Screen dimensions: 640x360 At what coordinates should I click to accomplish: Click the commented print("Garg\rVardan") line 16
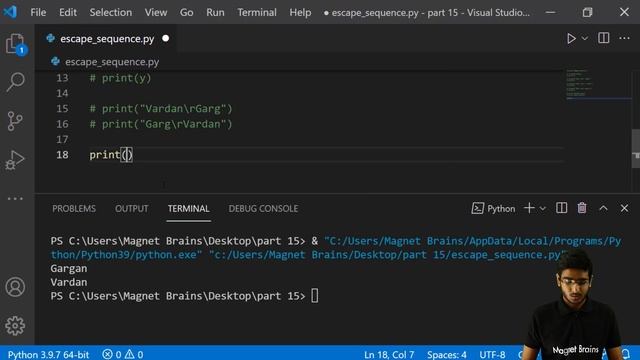pyautogui.click(x=161, y=124)
